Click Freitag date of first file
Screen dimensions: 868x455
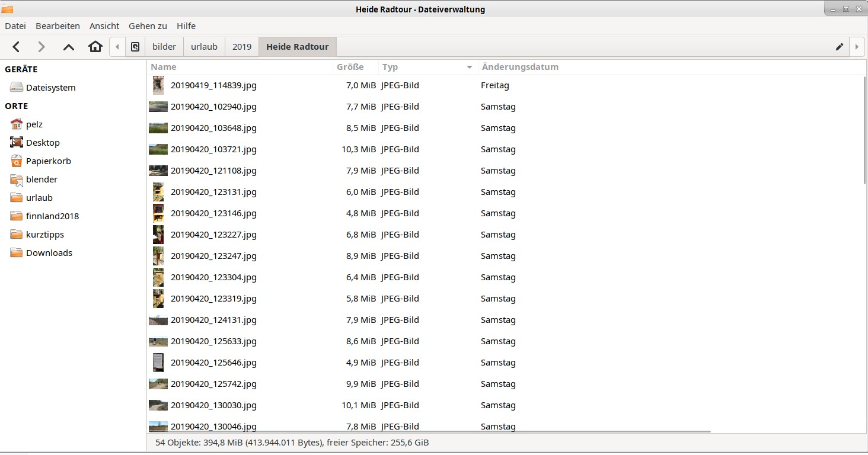pyautogui.click(x=495, y=85)
